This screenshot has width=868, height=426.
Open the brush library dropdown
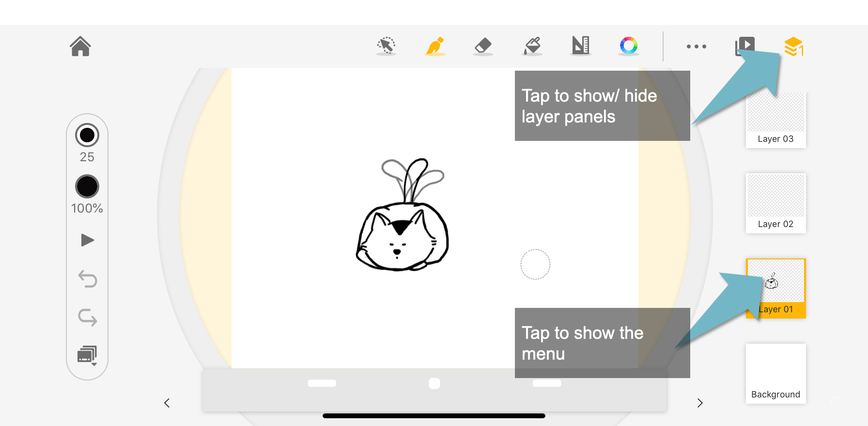coord(88,356)
